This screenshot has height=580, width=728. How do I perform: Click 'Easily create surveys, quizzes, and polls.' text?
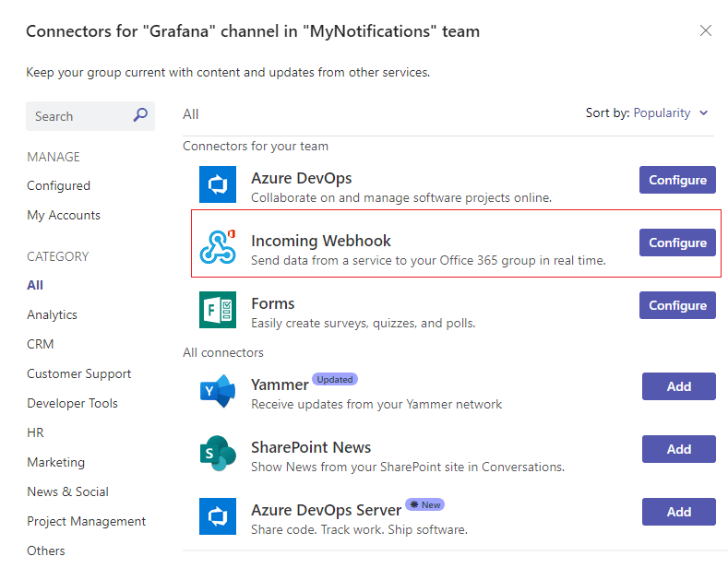click(363, 324)
